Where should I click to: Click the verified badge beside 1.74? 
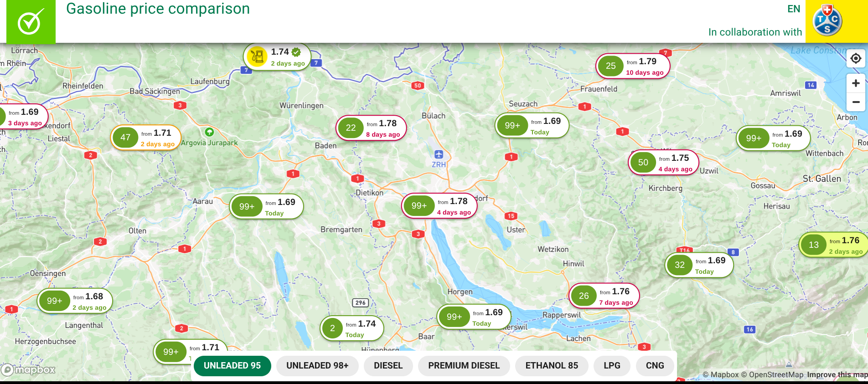pos(296,52)
